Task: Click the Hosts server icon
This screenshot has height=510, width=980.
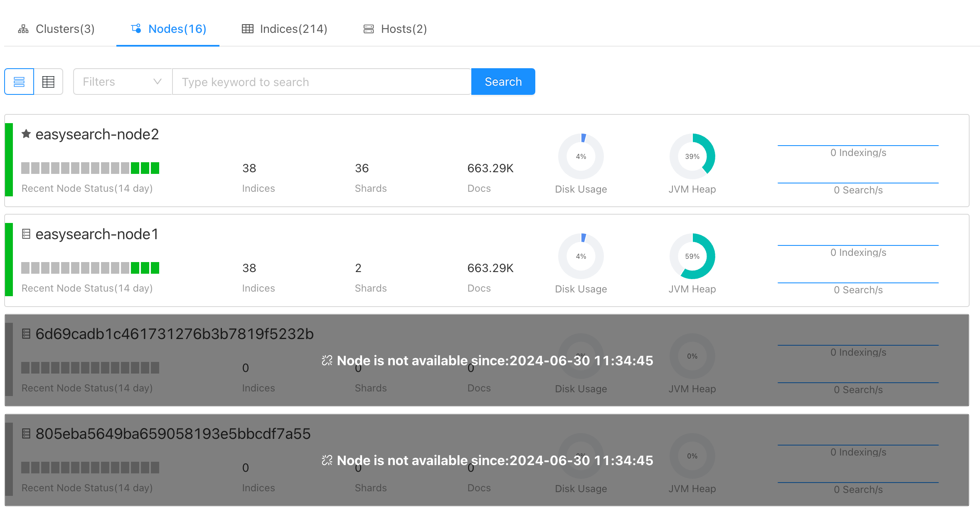Action: pos(368,29)
